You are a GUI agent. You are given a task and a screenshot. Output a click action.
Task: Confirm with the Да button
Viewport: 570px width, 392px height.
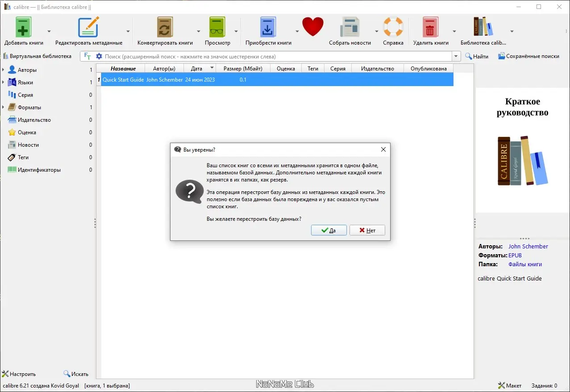click(329, 231)
